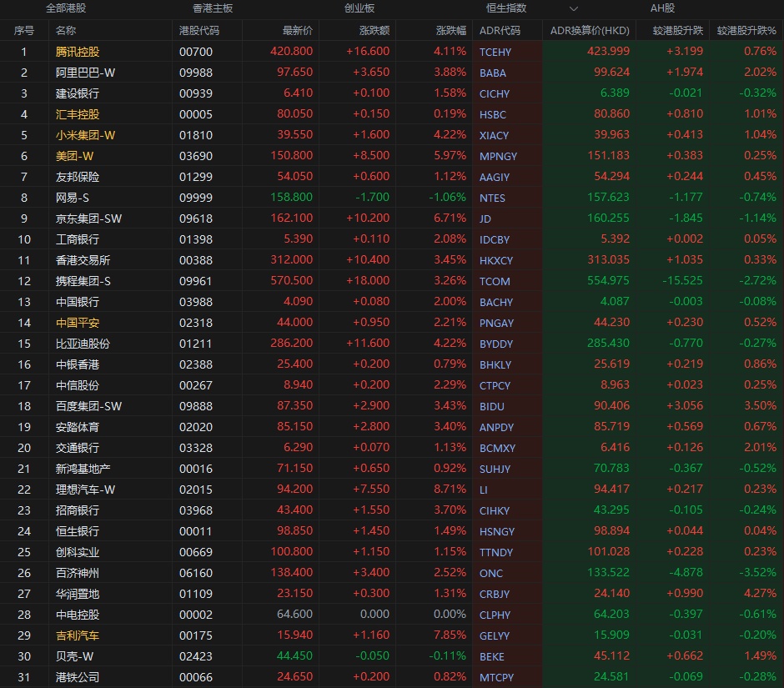
Task: Select stock code 00700
Action: (196, 52)
